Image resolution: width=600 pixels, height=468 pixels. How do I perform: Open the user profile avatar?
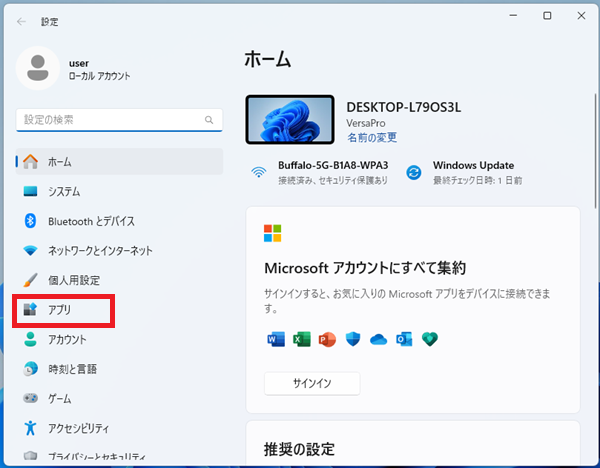[x=38, y=68]
